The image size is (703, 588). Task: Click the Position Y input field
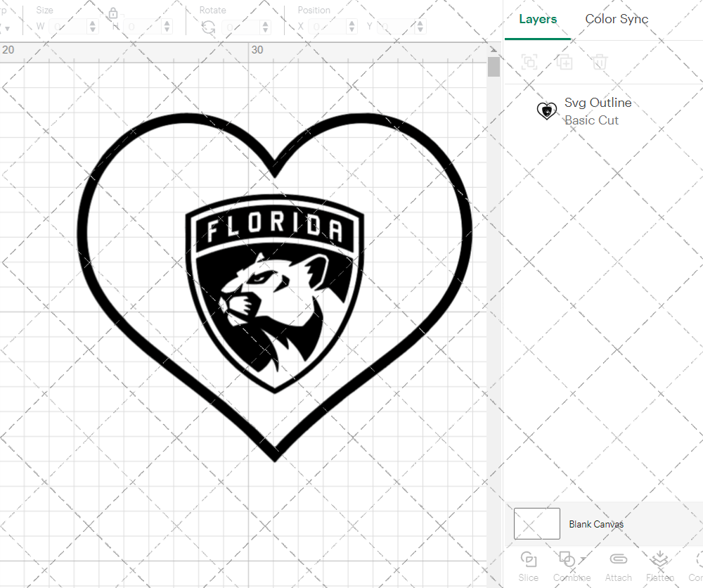(x=396, y=27)
